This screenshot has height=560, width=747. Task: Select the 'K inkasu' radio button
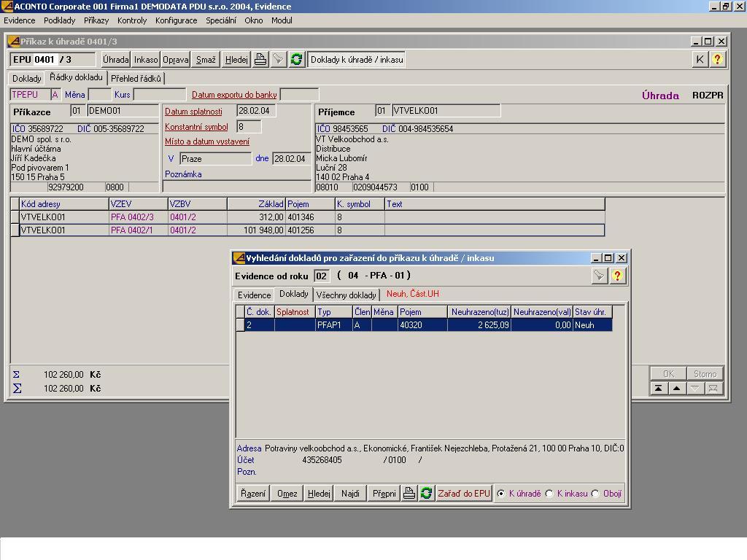550,494
